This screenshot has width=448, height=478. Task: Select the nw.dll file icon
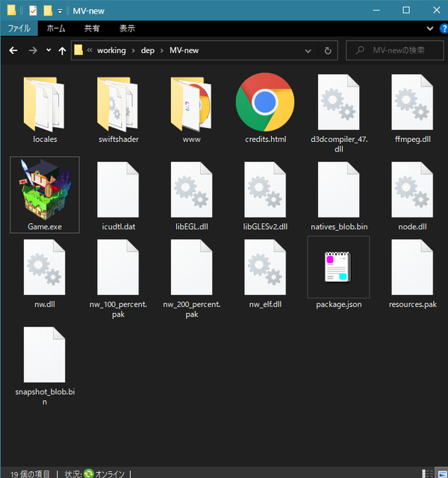(x=45, y=267)
